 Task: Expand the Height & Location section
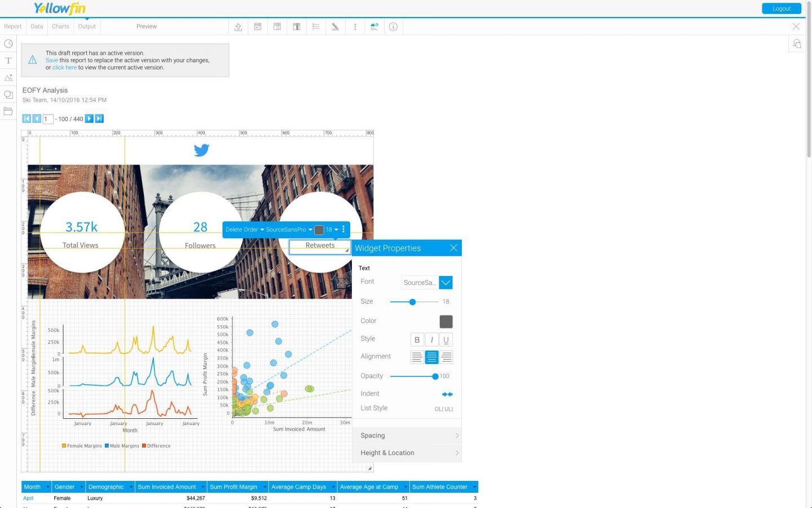click(407, 453)
